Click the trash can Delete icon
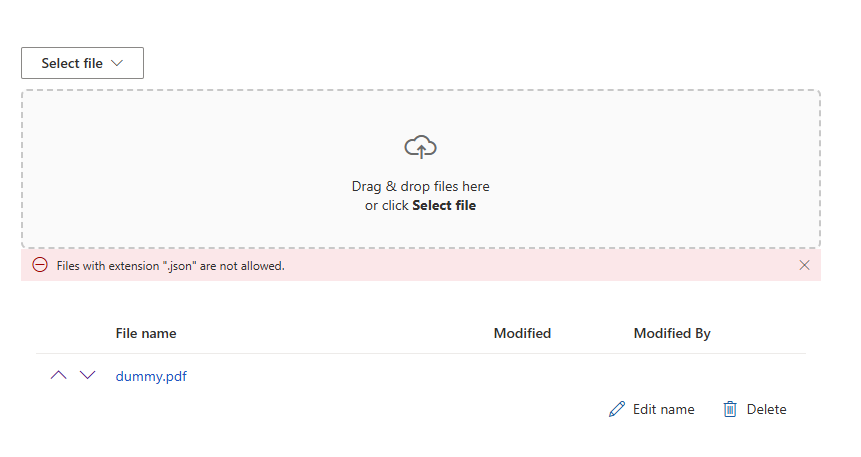The width and height of the screenshot is (861, 457). coord(731,409)
